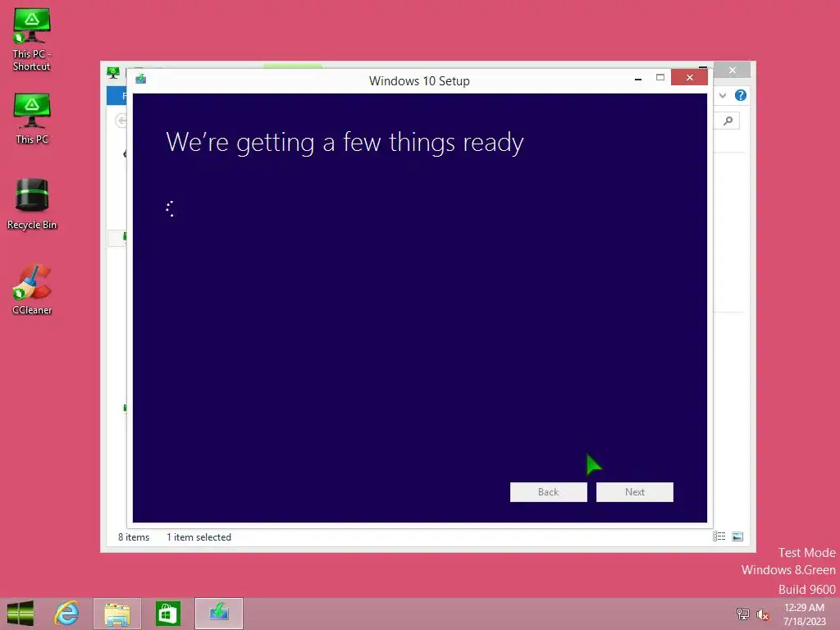Open the This PC - Shortcut desktop icon

32,39
